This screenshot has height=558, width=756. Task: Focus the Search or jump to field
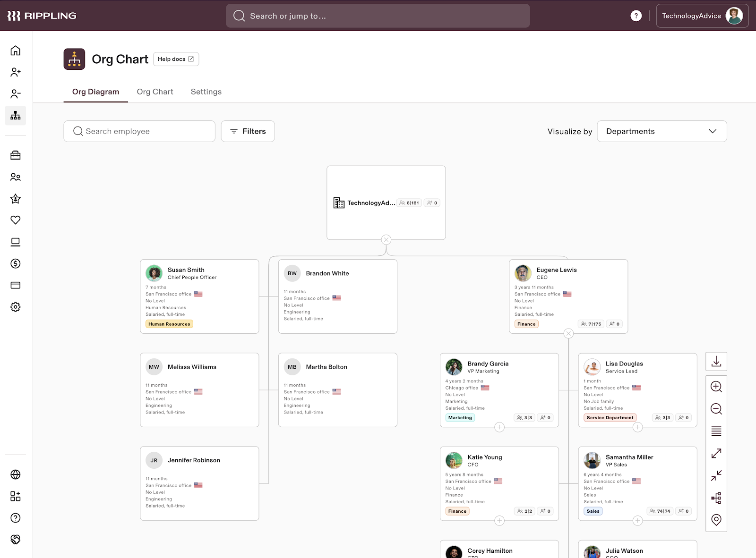(378, 16)
